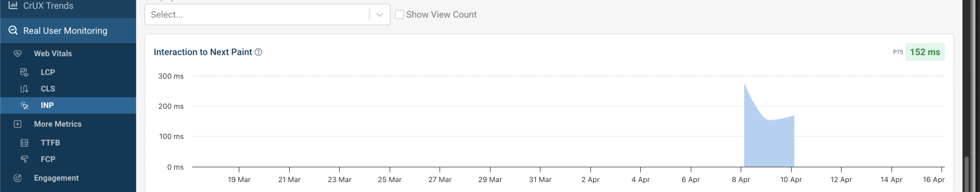The width and height of the screenshot is (980, 192).
Task: Click inside the Select... combo box field
Action: [256, 15]
